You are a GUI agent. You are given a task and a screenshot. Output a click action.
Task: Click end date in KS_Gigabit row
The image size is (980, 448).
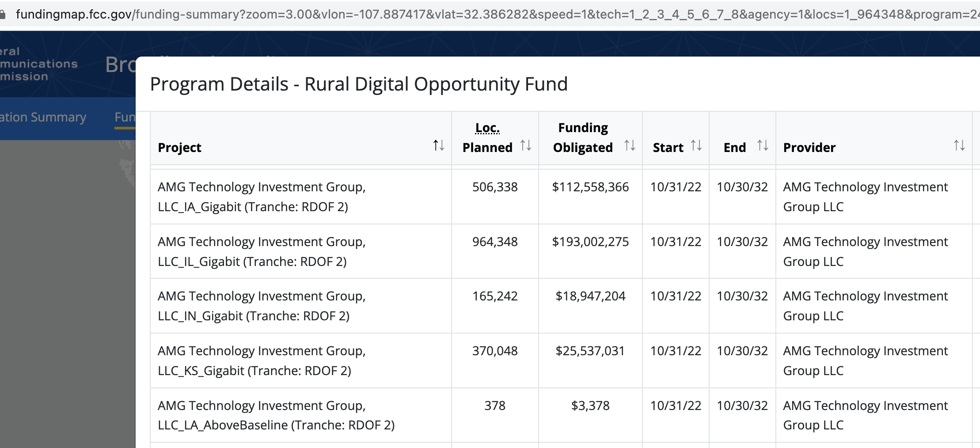pyautogui.click(x=742, y=351)
